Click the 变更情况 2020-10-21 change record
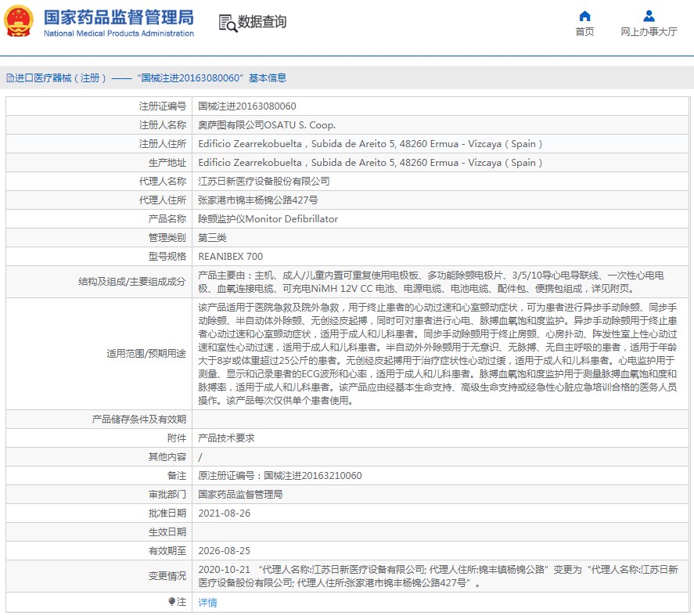 point(437,576)
